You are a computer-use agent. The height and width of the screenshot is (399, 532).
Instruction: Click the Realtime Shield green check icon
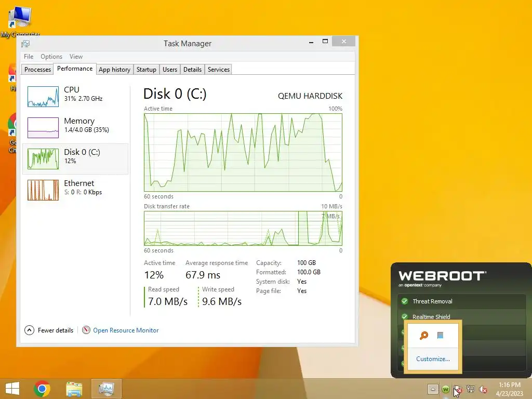pyautogui.click(x=404, y=316)
